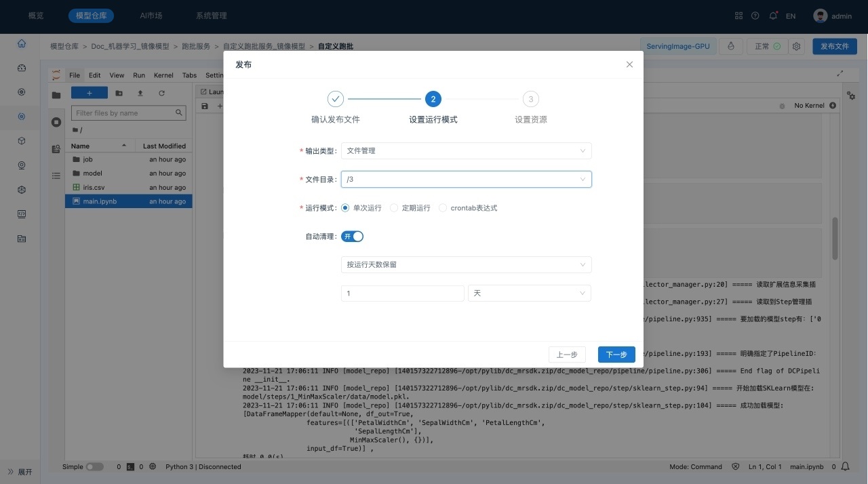
Task: Expand the 按运行天数保留 dropdown
Action: pyautogui.click(x=466, y=264)
